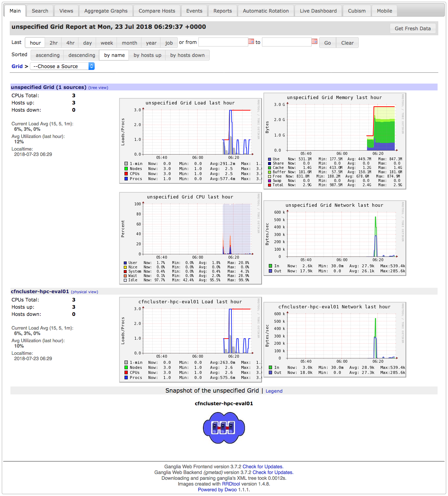
Task: Click the Get Fresh Data button
Action: click(413, 28)
